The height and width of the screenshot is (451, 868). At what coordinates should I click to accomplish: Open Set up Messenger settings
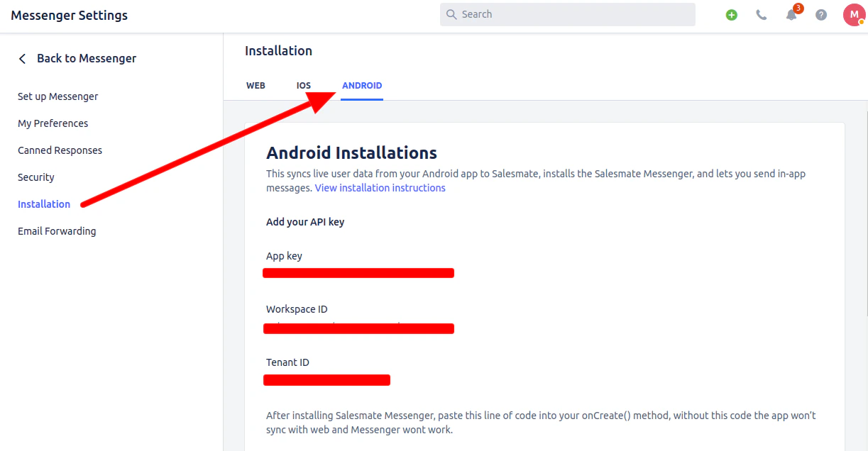tap(58, 96)
